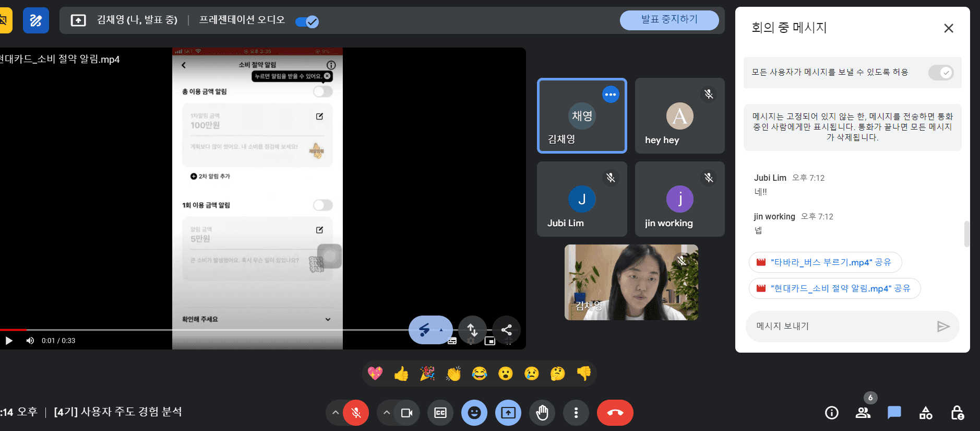This screenshot has width=980, height=431.
Task: Leave the call with red hangup
Action: (615, 413)
